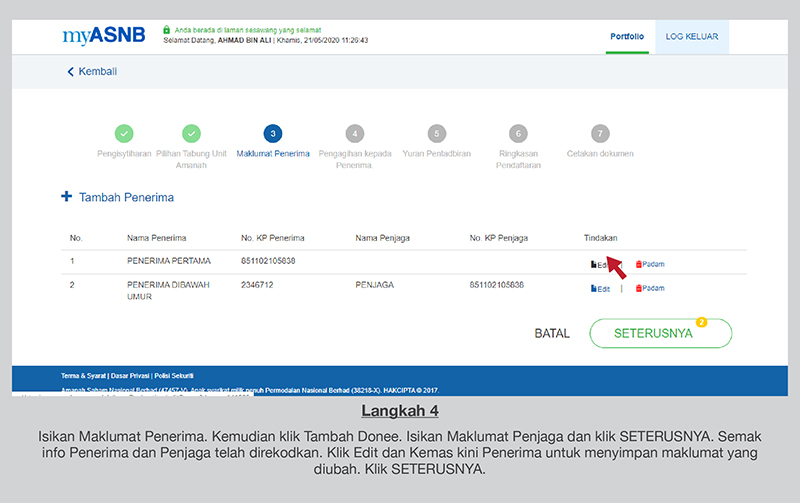
Task: Jump to step 4 Pengagihan kepada Penerima
Action: point(354,133)
